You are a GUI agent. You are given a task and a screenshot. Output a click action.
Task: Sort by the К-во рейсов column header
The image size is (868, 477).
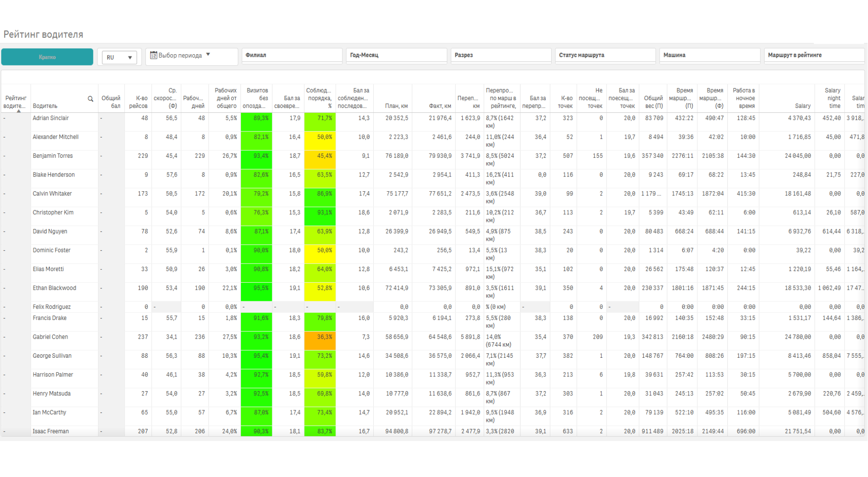[138, 102]
